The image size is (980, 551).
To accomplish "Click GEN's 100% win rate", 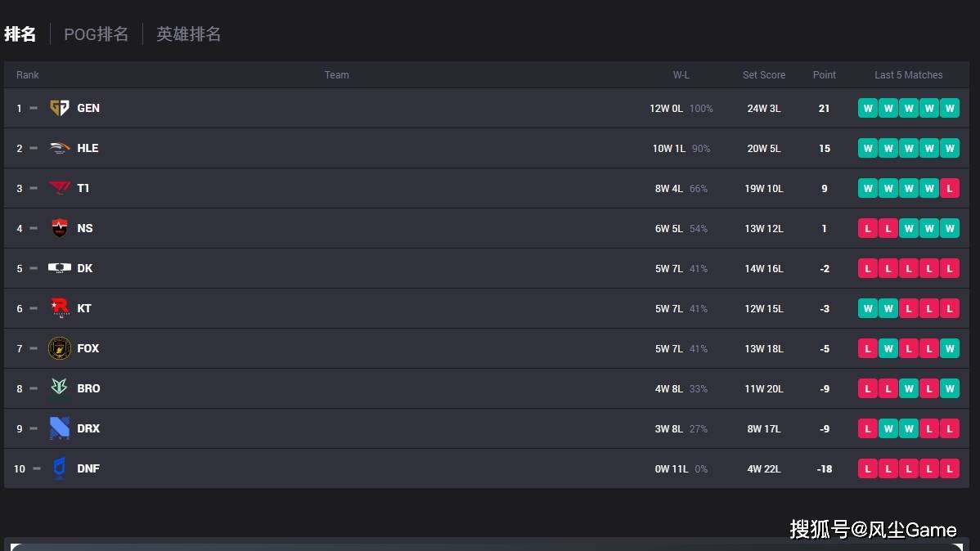I will [701, 108].
